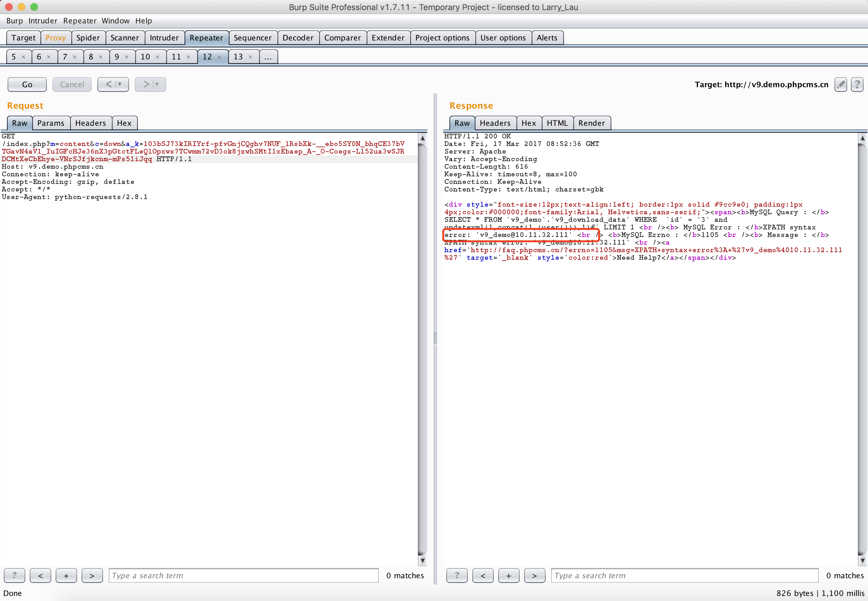Open the Window menu
The image size is (868, 601).
point(116,21)
